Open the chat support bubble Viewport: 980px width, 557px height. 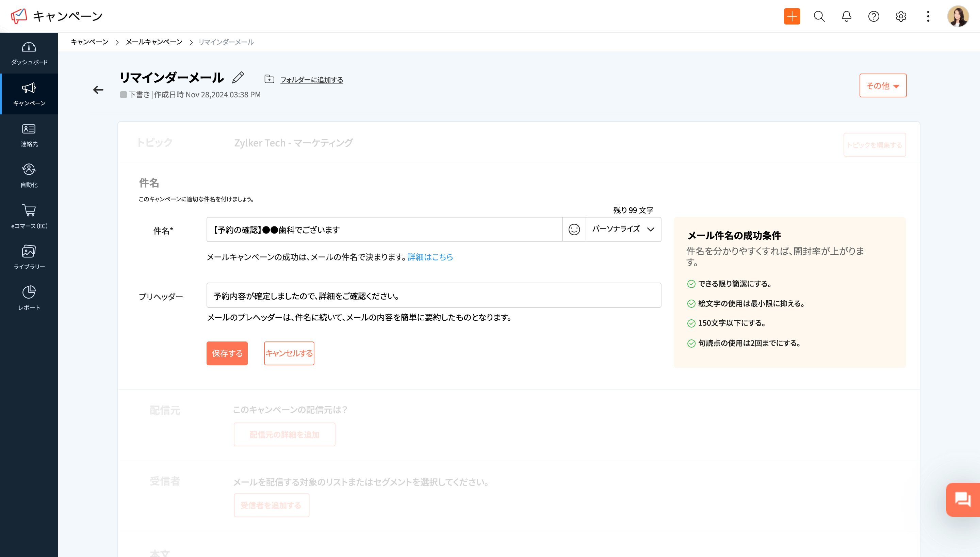tap(962, 499)
